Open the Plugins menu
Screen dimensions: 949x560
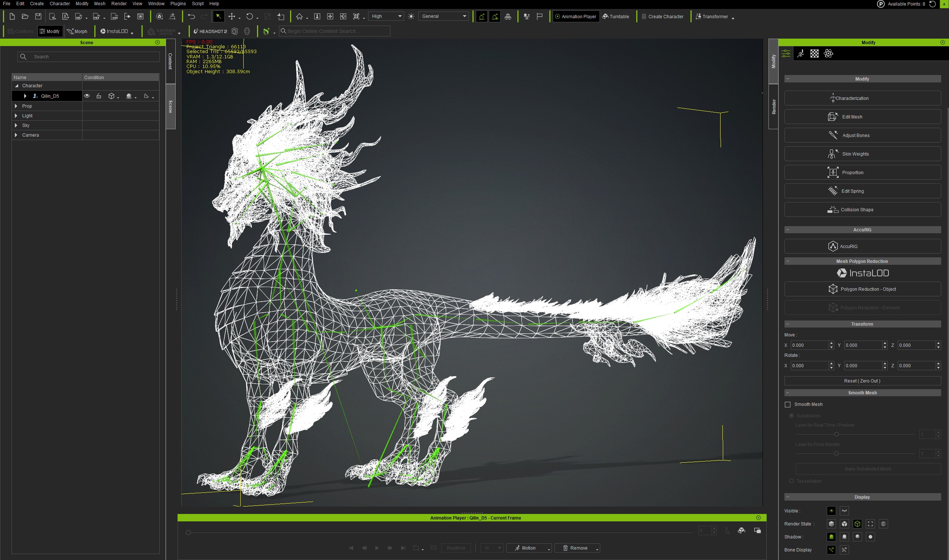[178, 4]
